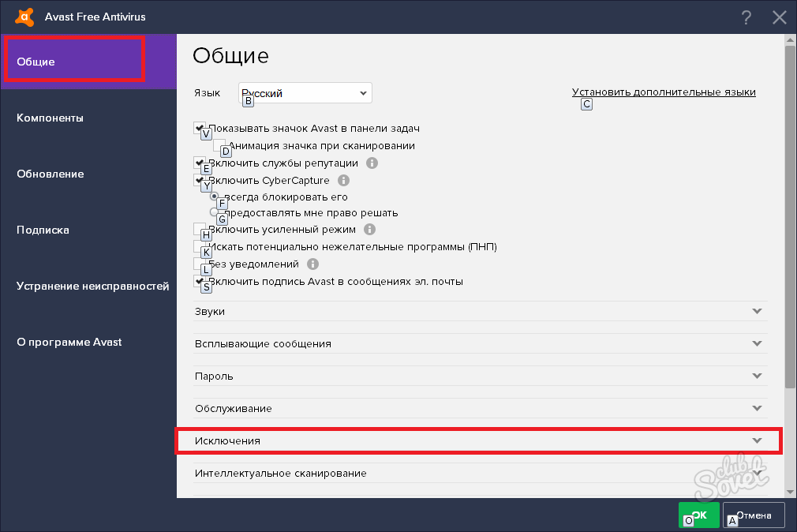
Task: Click the scrollbar up arrow
Action: (791, 39)
